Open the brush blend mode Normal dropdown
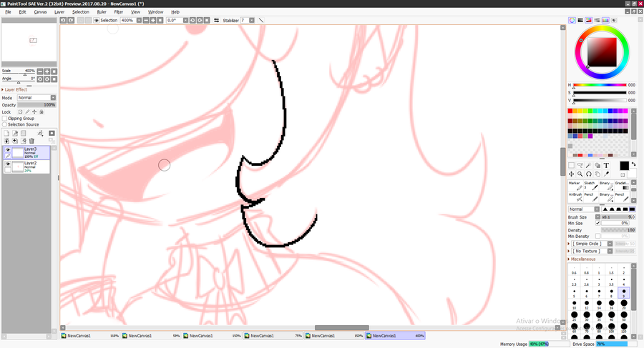 (584, 209)
